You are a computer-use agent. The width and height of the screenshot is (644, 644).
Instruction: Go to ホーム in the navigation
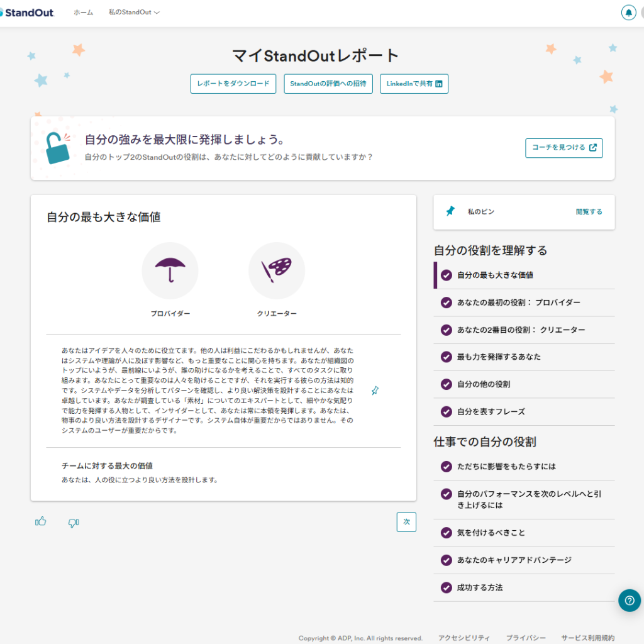pyautogui.click(x=84, y=13)
